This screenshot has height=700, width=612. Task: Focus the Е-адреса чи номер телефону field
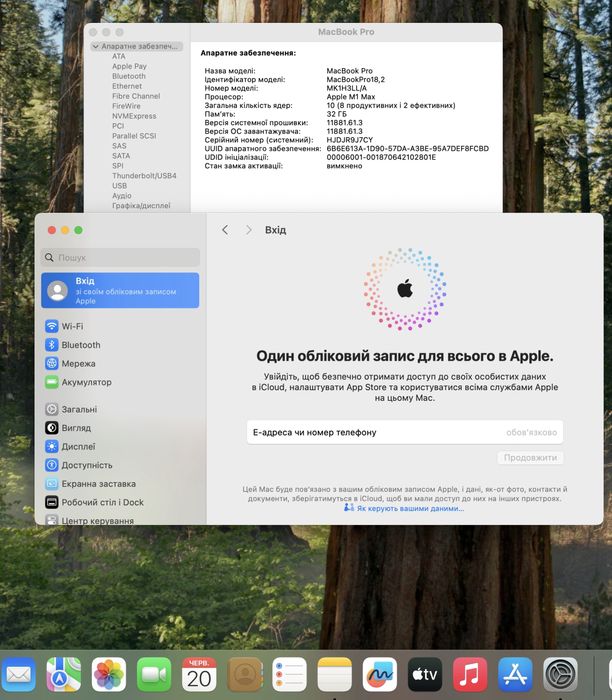405,432
